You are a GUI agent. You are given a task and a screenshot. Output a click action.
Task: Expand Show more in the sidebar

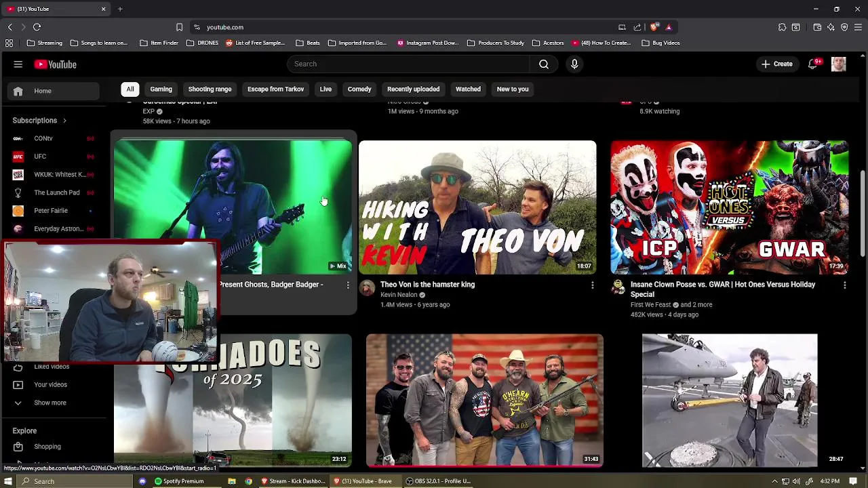[54, 403]
